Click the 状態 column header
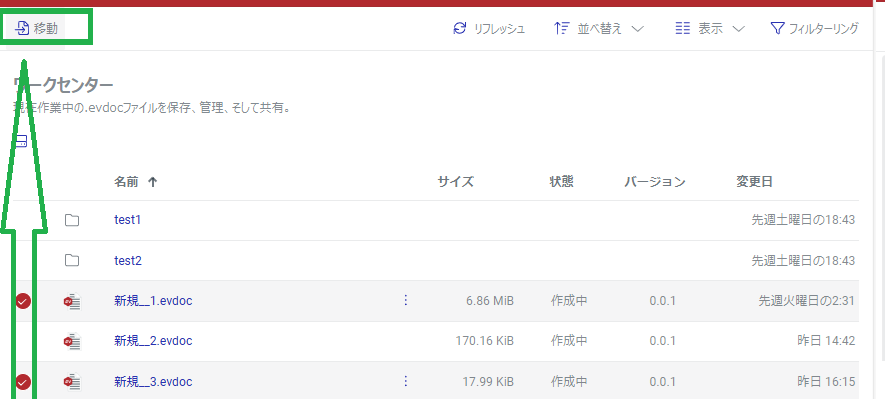 click(x=561, y=182)
